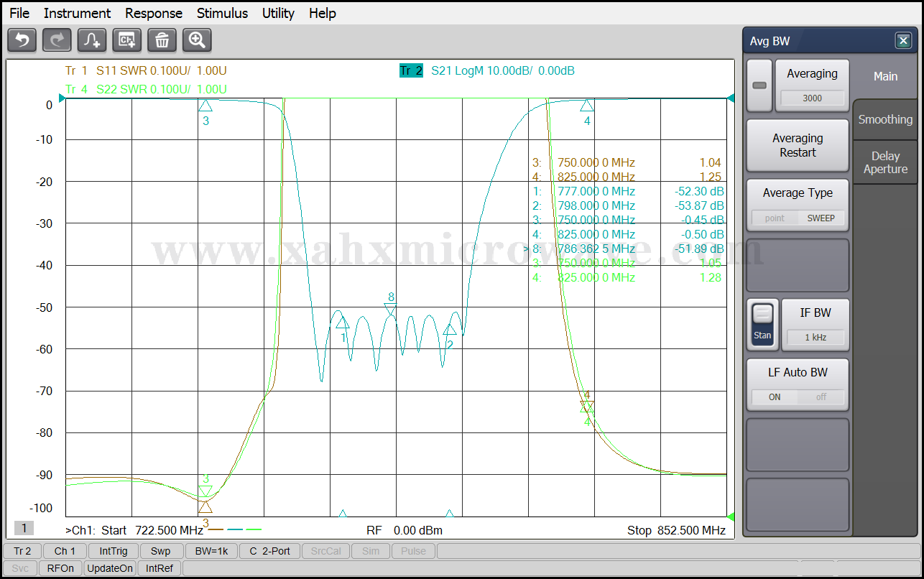The image size is (924, 579).
Task: Click the add channel toolbar icon
Action: click(127, 40)
